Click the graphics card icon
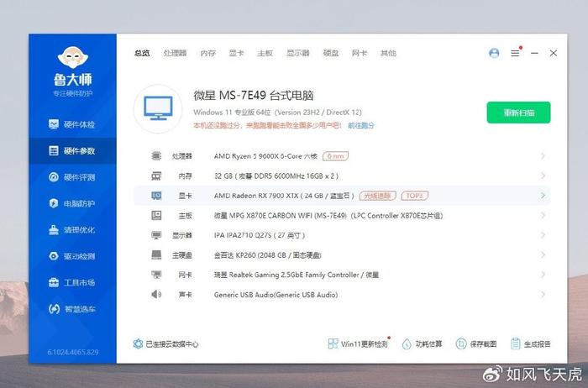This screenshot has width=588, height=388. click(x=156, y=196)
